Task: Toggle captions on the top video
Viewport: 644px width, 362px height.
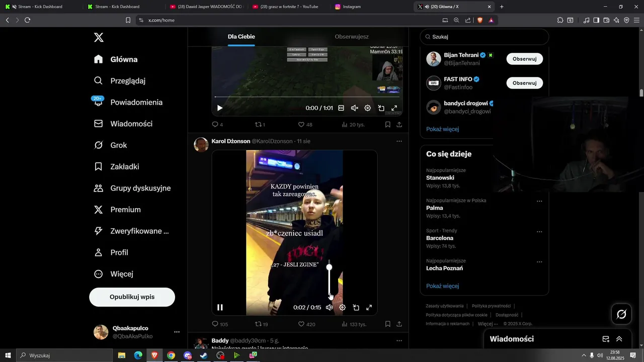Action: coord(341,108)
